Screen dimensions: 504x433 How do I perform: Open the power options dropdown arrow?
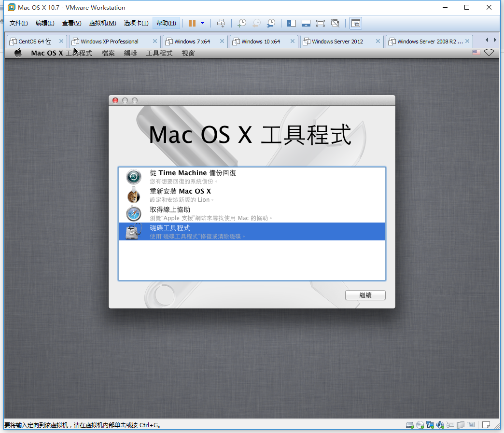click(202, 23)
